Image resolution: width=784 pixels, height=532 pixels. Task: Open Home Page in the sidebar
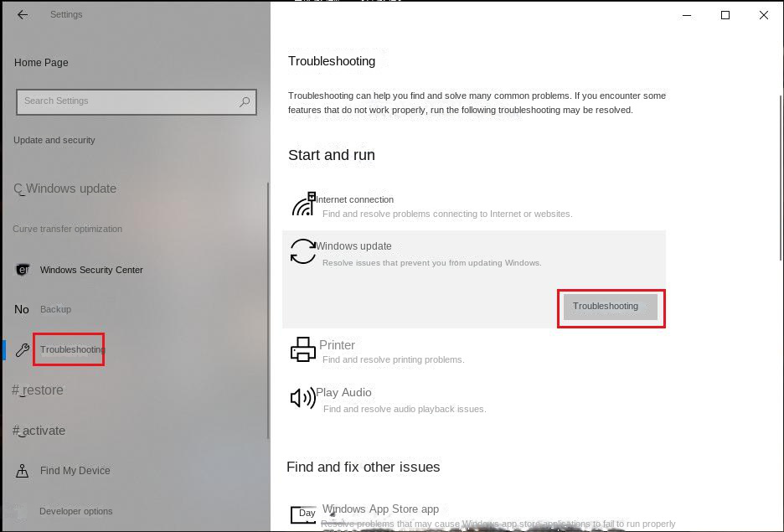click(x=41, y=63)
